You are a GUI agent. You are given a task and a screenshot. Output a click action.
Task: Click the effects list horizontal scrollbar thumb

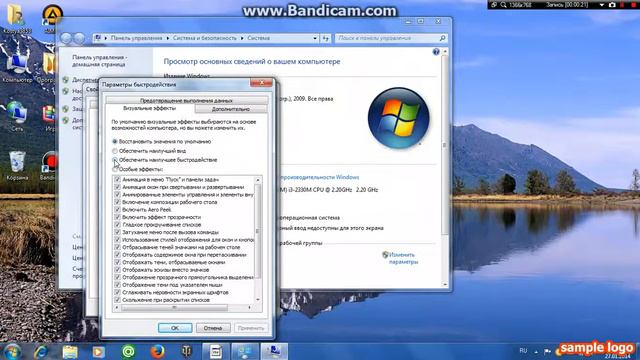174,307
